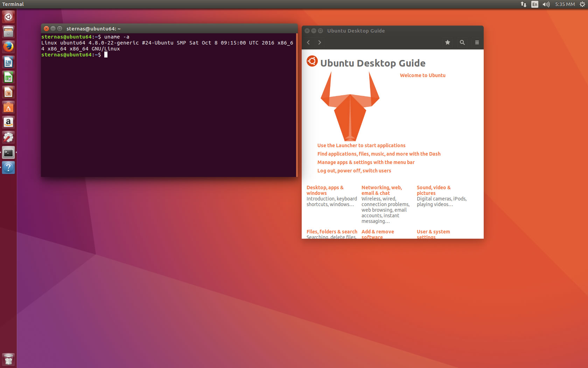The width and height of the screenshot is (588, 368).
Task: Open the network indicator in top panel
Action: pos(524,4)
